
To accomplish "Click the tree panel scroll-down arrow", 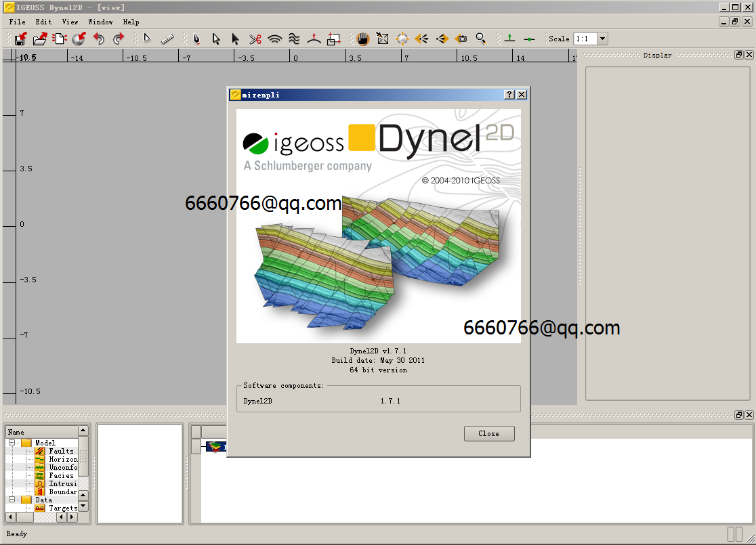I will (83, 506).
